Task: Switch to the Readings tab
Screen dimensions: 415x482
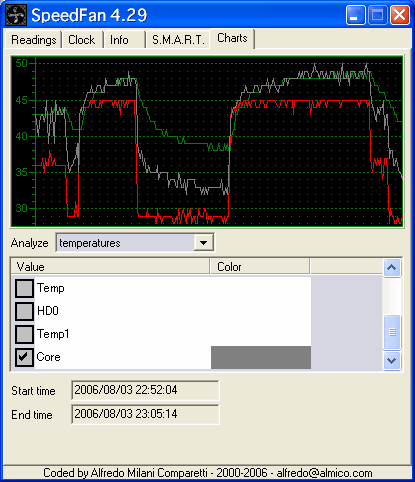Action: coord(33,40)
